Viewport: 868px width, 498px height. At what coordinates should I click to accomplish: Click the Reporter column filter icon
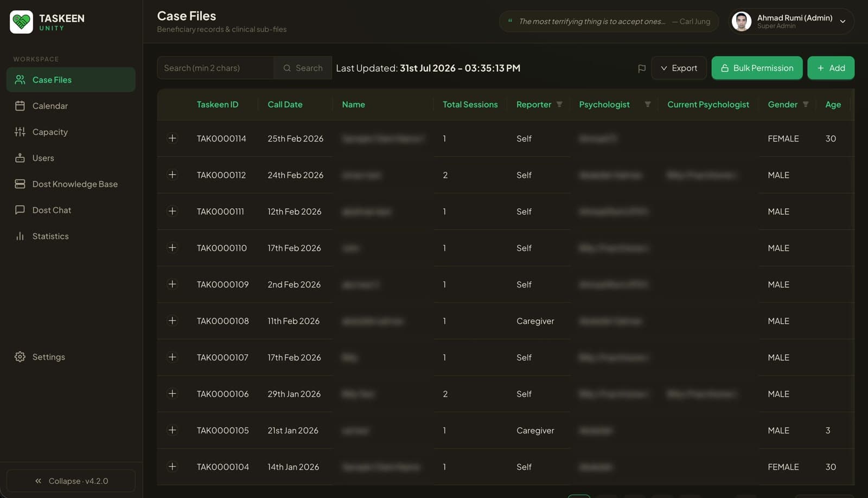pyautogui.click(x=559, y=104)
